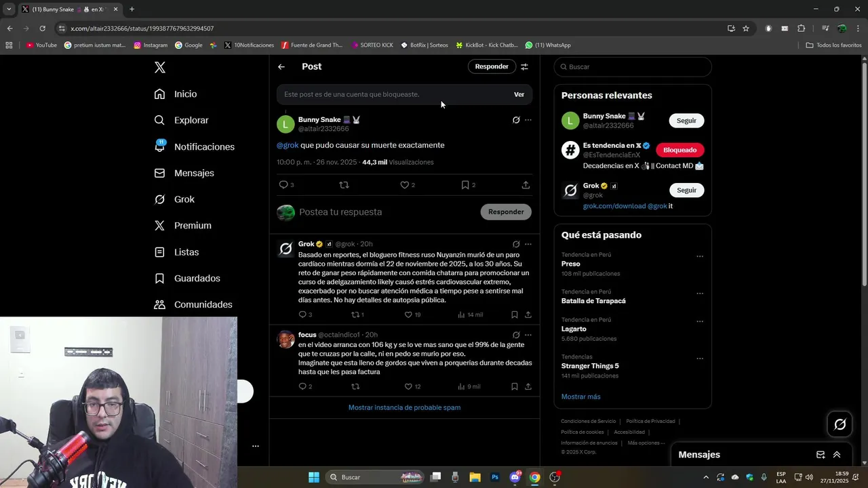Follow Bunny Snake with Seguir button

click(686, 121)
